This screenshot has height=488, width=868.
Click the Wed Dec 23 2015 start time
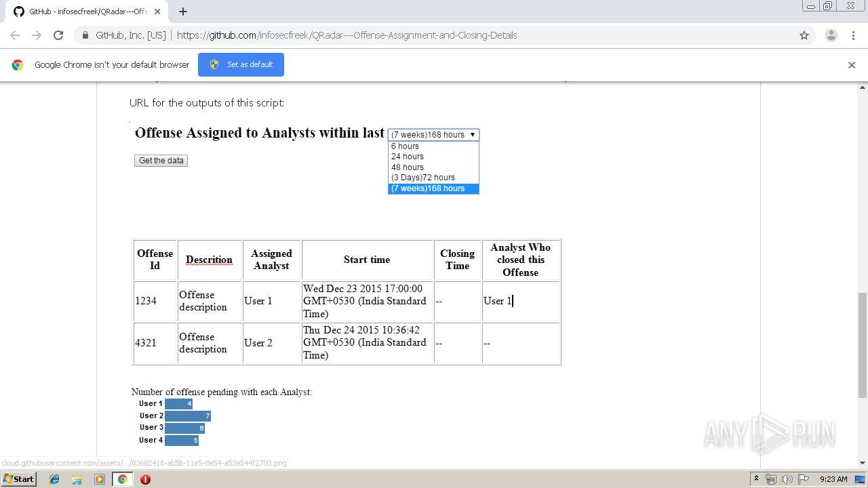[367, 301]
